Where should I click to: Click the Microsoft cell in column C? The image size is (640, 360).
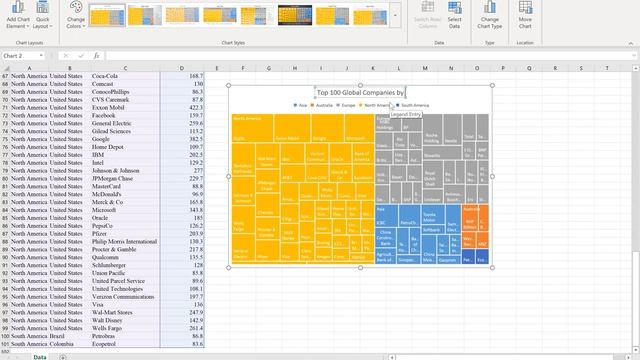(x=125, y=210)
